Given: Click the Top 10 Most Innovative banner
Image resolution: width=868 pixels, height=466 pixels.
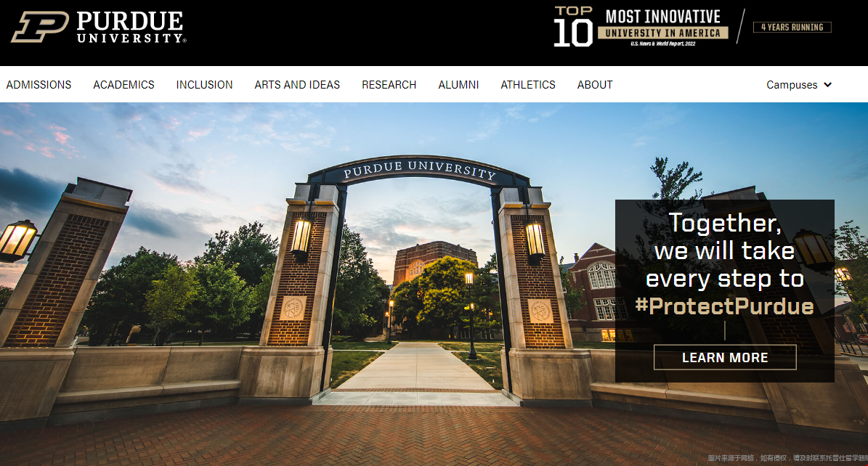Looking at the screenshot, I should click(x=641, y=27).
